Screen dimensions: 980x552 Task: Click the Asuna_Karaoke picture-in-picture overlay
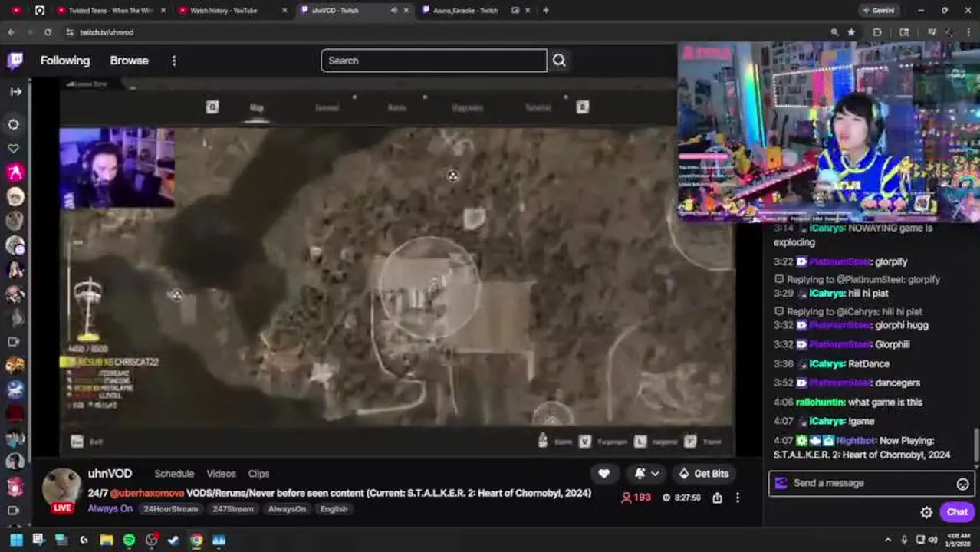[828, 132]
